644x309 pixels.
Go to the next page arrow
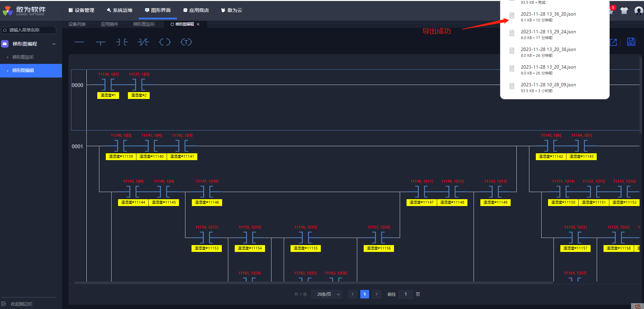pyautogui.click(x=377, y=294)
